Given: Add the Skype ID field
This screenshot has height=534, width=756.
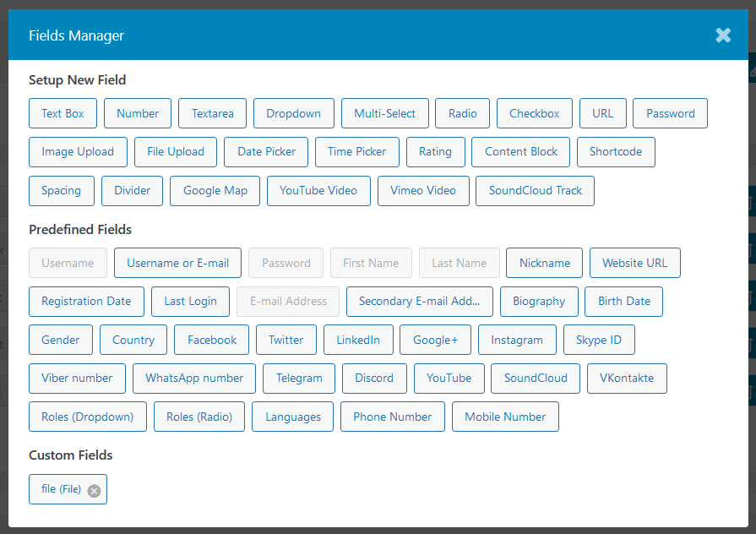Looking at the screenshot, I should (599, 340).
